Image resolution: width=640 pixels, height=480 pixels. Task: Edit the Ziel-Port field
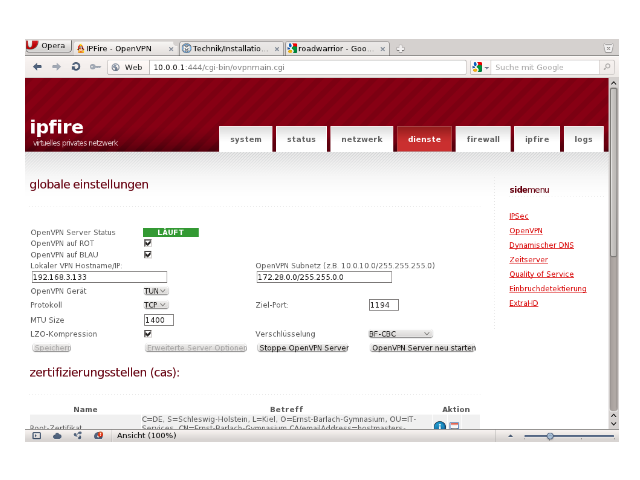click(x=384, y=305)
